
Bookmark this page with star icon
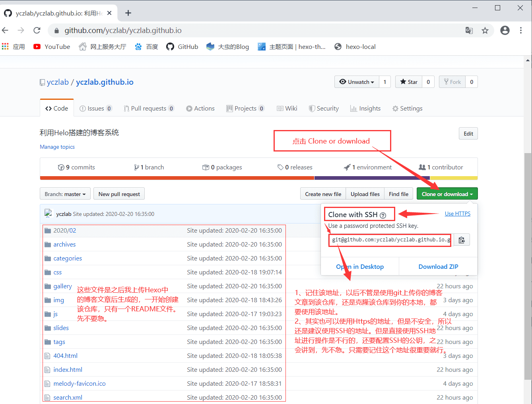coord(485,31)
